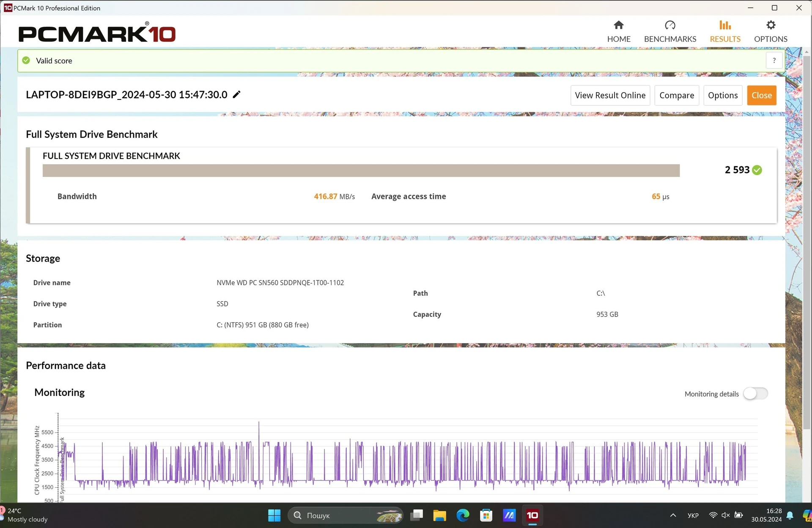The width and height of the screenshot is (812, 528).
Task: Click the capacity value 953 GB
Action: pos(607,314)
